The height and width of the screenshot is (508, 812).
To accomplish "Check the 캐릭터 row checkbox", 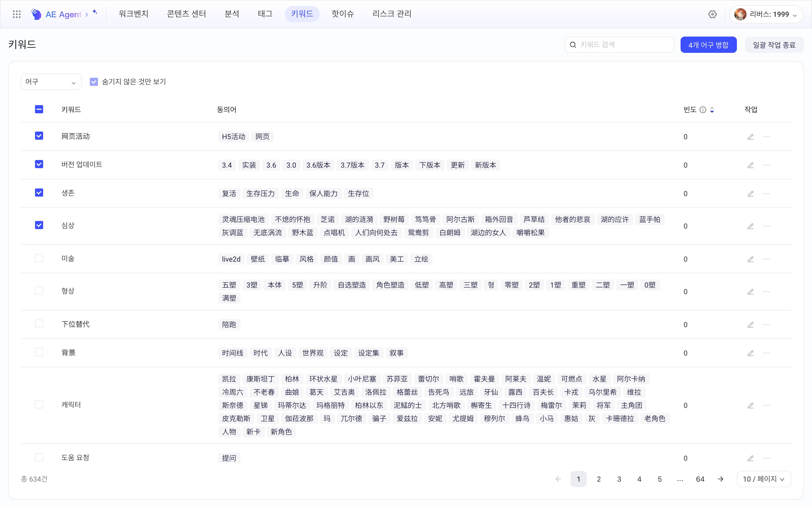I will click(39, 405).
